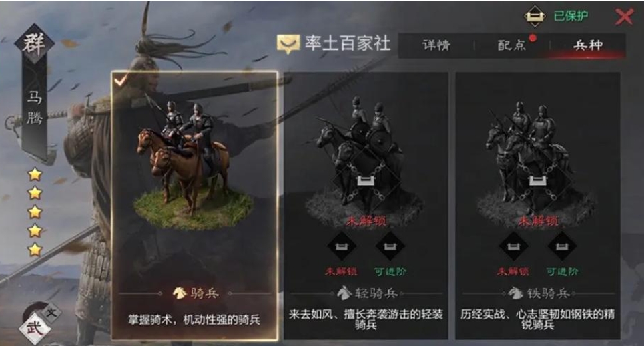The width and height of the screenshot is (644, 346).
Task: Open the 配点 tab with red dot
Action: click(x=512, y=45)
